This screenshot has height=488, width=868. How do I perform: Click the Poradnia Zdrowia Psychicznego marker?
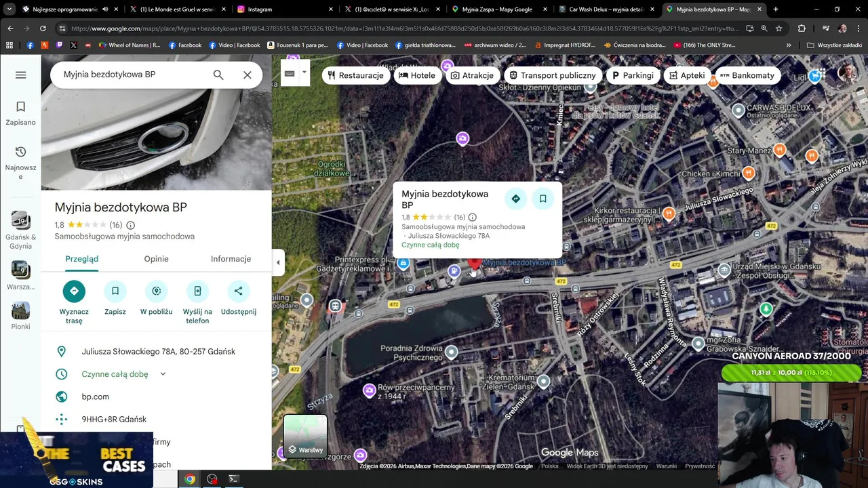[x=451, y=352]
